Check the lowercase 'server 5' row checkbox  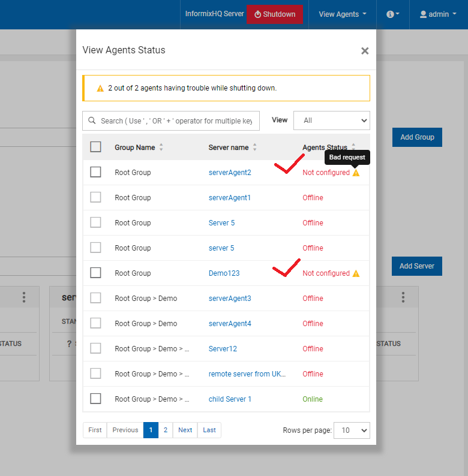[x=95, y=248]
